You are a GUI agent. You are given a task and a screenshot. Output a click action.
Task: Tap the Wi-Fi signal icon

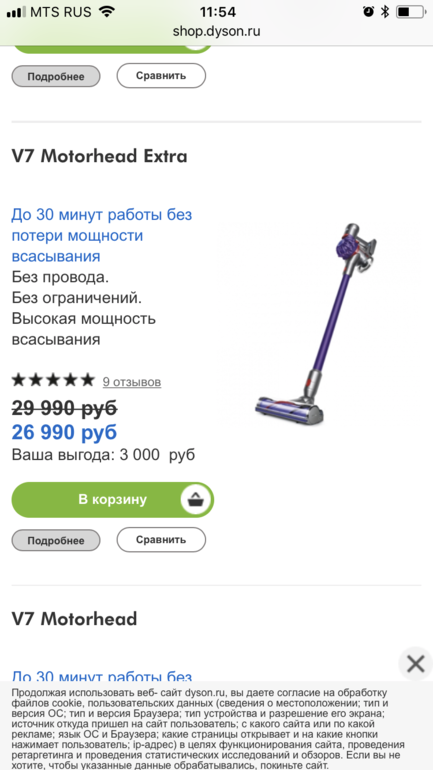pos(106,11)
